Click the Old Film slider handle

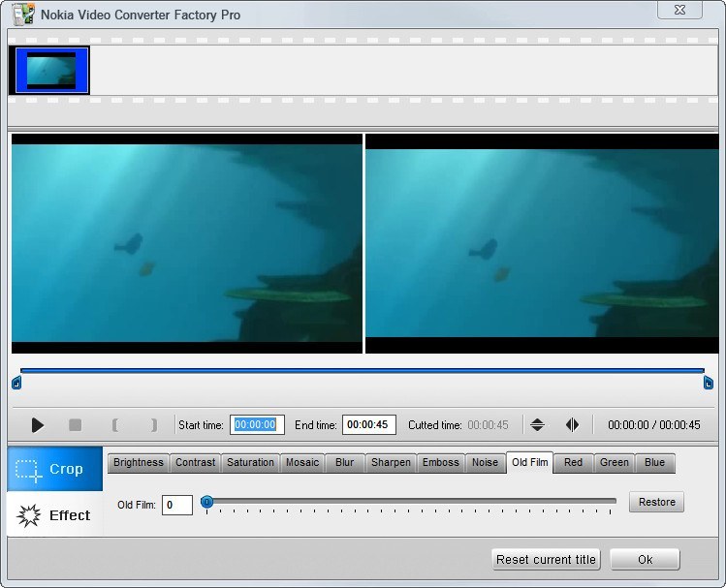click(207, 502)
